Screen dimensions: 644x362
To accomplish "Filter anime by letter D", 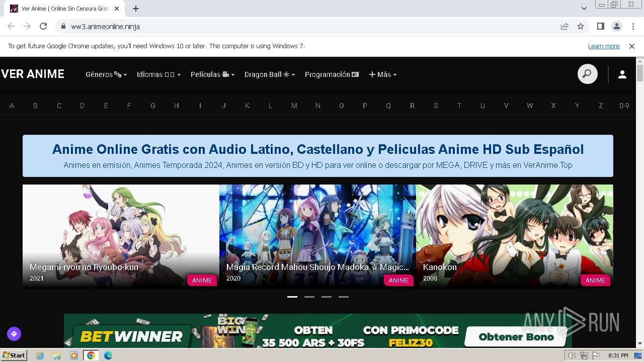I will coord(82,106).
